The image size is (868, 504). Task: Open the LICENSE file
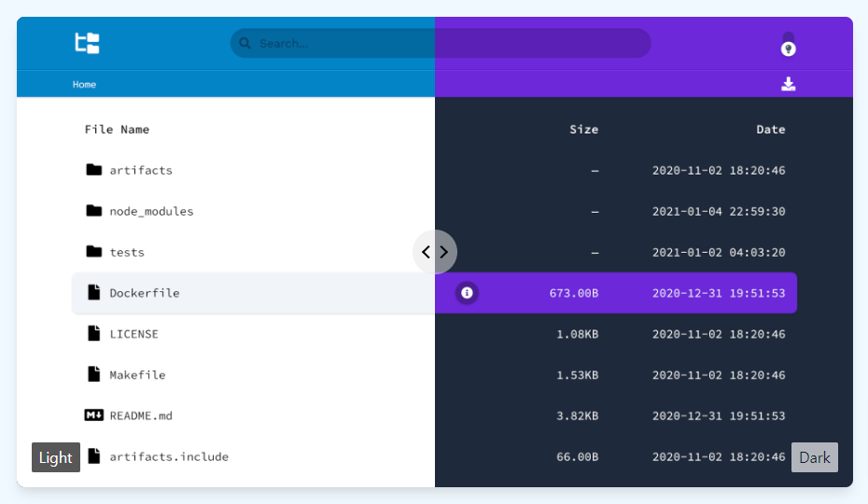133,334
